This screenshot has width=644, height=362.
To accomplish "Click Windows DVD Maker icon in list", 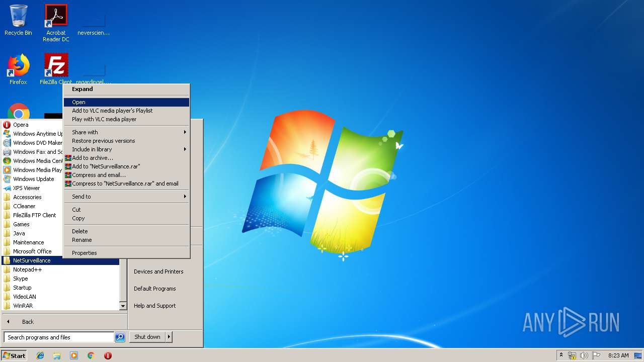I will [7, 143].
